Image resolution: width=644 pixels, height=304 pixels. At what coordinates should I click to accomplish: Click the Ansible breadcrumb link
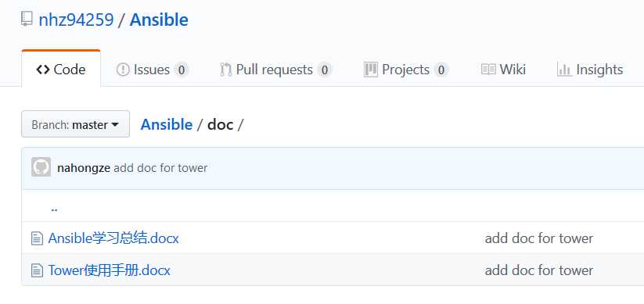click(x=167, y=124)
